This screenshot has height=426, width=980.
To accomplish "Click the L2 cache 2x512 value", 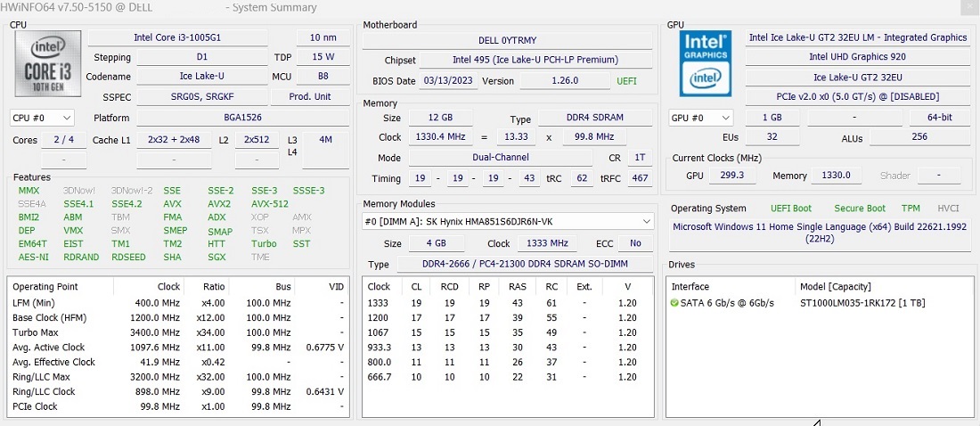I will (x=257, y=140).
